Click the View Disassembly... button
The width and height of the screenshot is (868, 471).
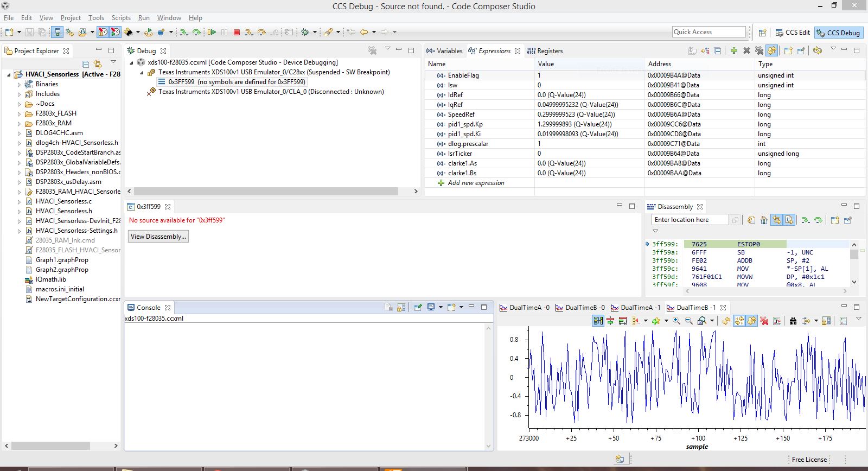click(x=158, y=237)
